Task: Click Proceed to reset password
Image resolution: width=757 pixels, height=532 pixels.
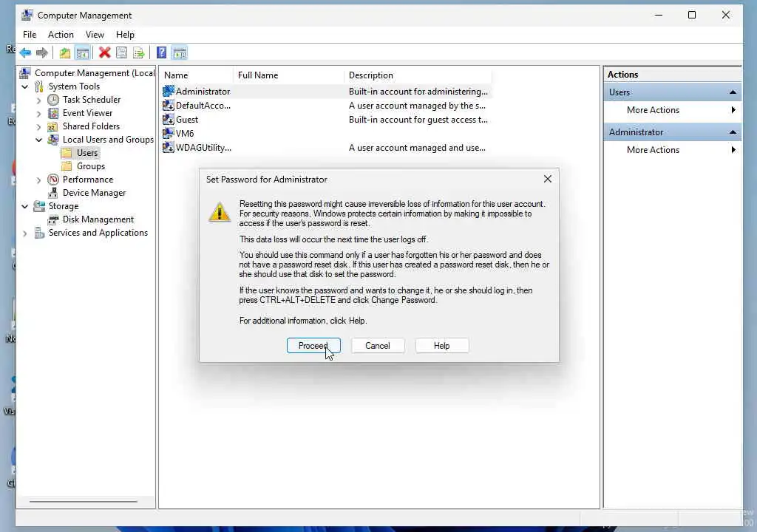Action: pyautogui.click(x=313, y=346)
